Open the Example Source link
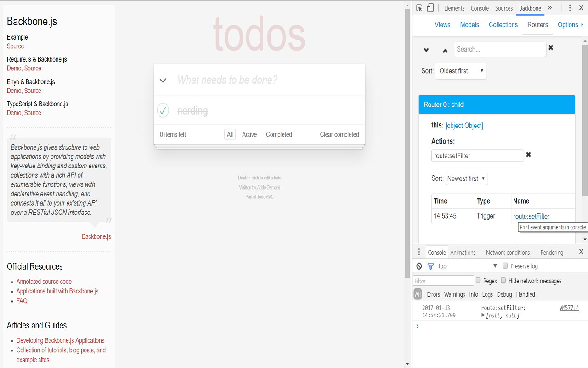Viewport: 588px width, 368px height. (x=15, y=46)
